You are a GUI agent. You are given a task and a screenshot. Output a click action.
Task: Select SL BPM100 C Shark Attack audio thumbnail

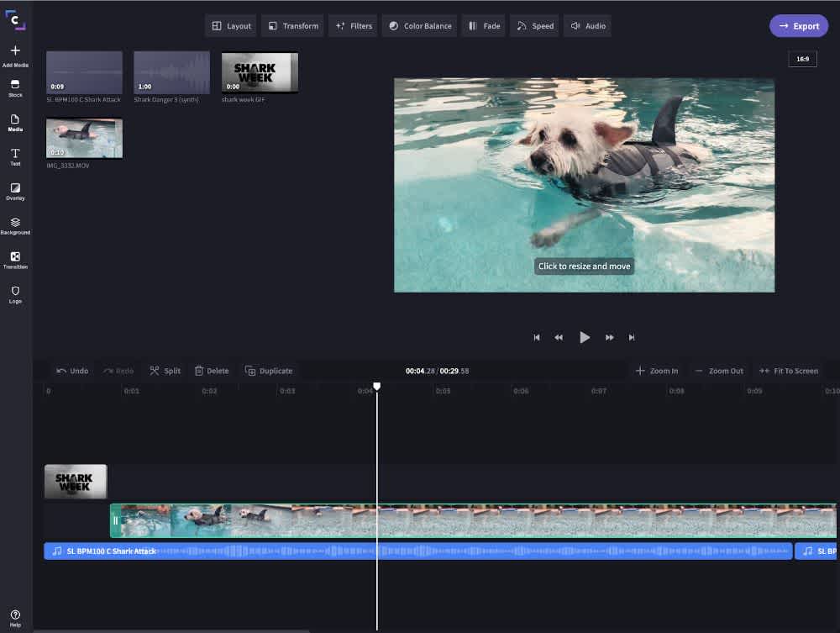(84, 72)
